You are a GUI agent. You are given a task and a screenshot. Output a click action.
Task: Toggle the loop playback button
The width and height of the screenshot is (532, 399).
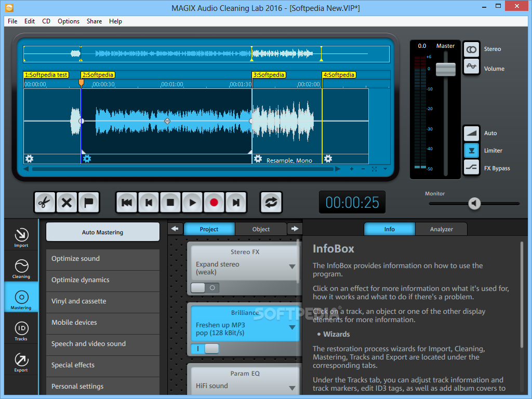pos(271,203)
